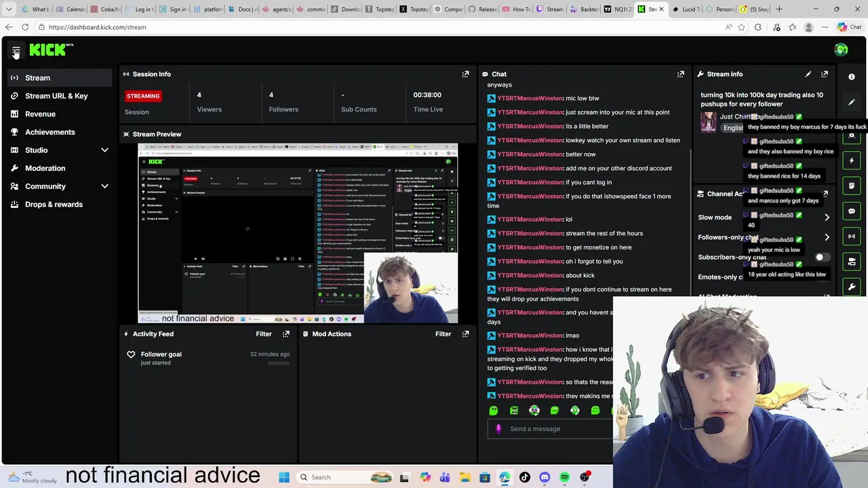Open the Windows Start menu
Screen dimensions: 868x488
point(284,477)
